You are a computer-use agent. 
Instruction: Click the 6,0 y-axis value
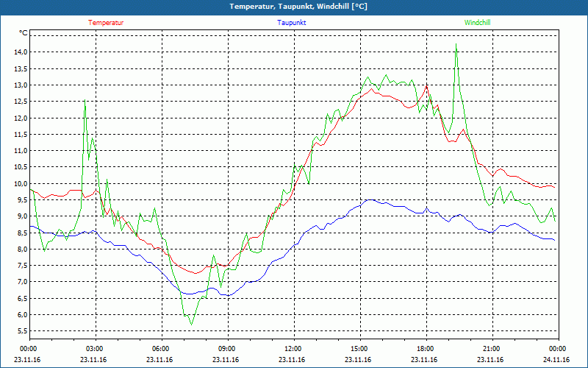pos(23,315)
